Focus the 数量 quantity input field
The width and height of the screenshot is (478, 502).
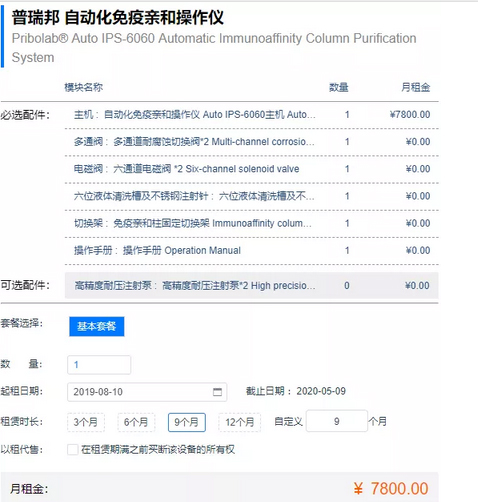99,365
